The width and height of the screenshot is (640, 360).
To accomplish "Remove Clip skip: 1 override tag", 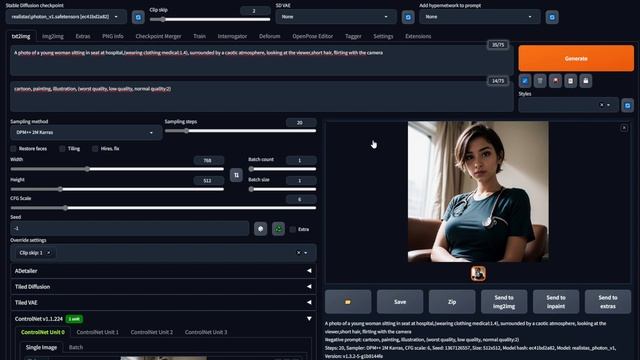I will point(49,253).
